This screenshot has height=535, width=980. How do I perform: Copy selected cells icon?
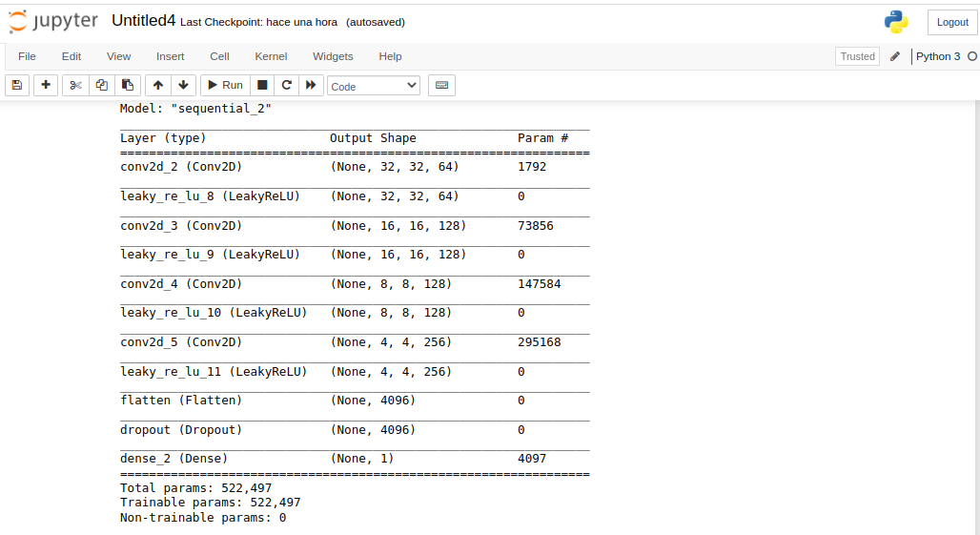point(102,85)
